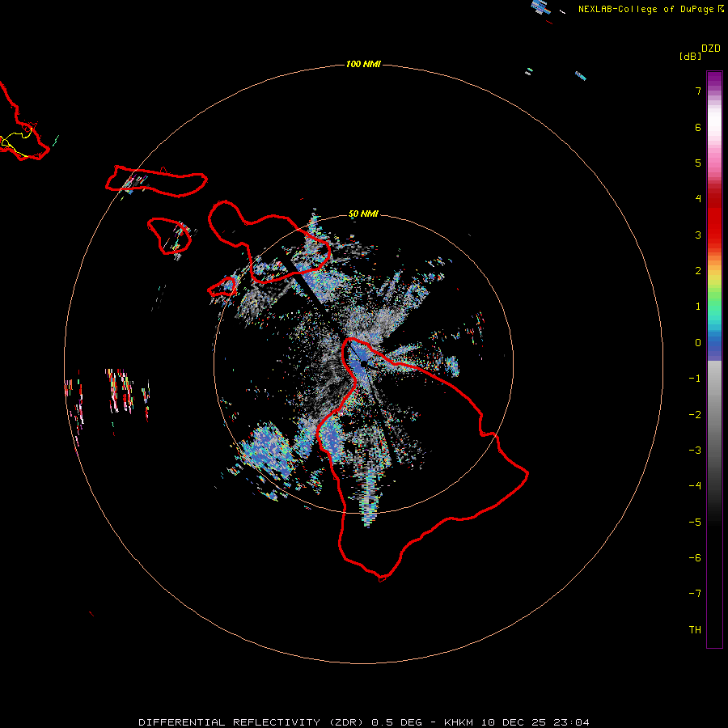Click the 0 tick label on the colorbar
The height and width of the screenshot is (728, 728).
pos(698,343)
